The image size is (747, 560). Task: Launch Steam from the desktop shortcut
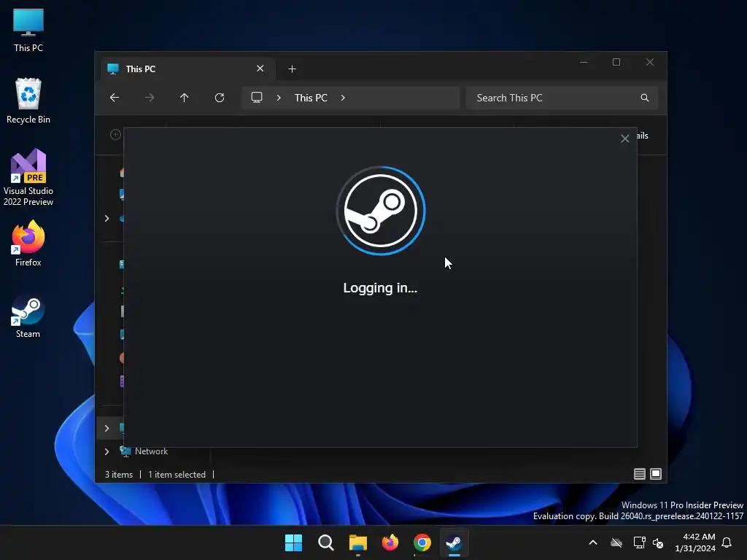[28, 316]
